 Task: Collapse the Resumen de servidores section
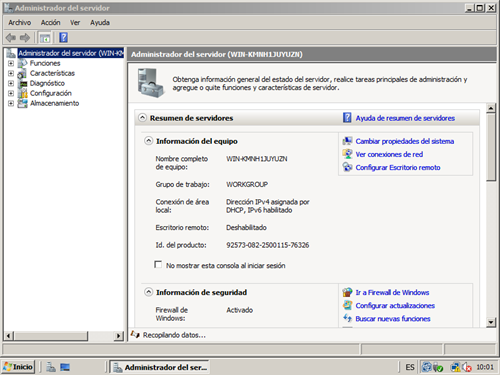pyautogui.click(x=142, y=118)
